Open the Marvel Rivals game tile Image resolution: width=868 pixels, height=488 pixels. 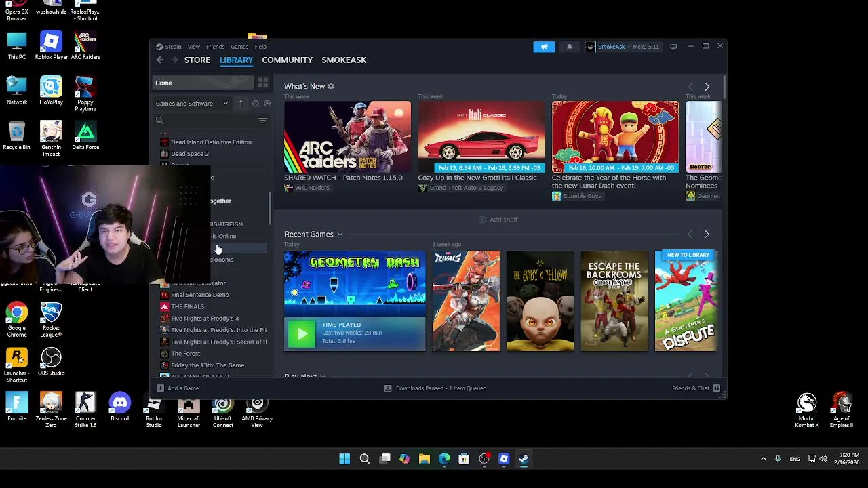pos(466,301)
